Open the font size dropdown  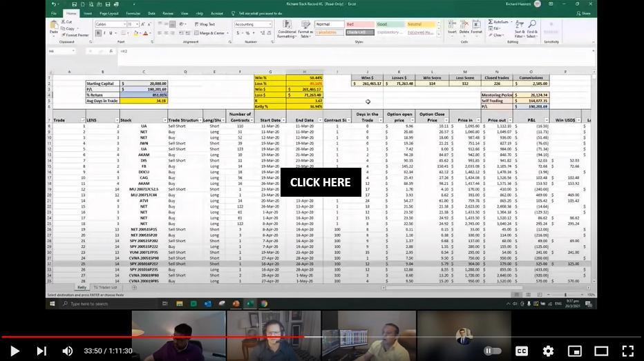(x=138, y=25)
